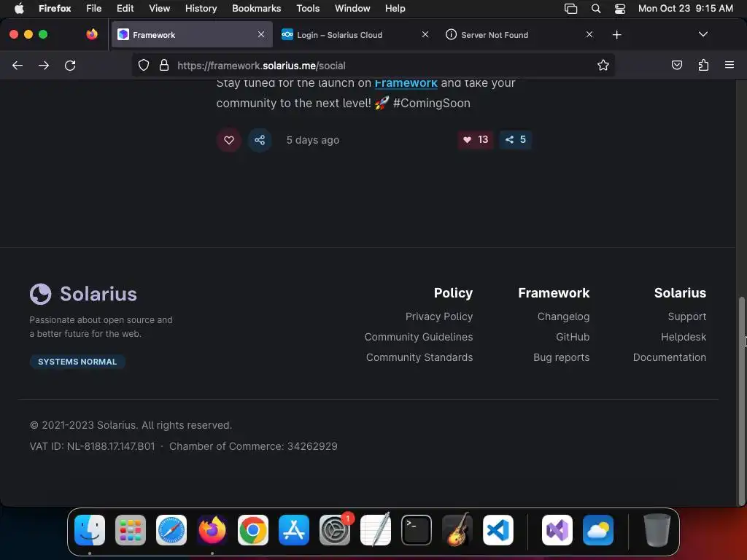Image resolution: width=747 pixels, height=560 pixels.
Task: Open the Edit menu
Action: [125, 8]
